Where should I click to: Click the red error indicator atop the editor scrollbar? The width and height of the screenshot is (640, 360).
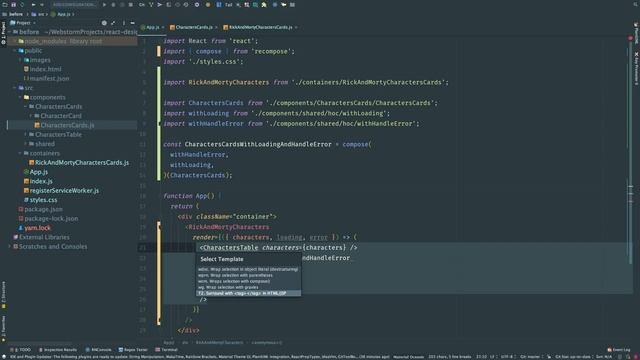631,38
